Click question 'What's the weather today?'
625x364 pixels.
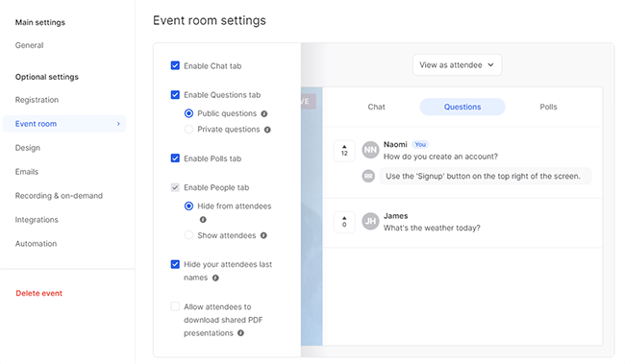[x=432, y=228]
